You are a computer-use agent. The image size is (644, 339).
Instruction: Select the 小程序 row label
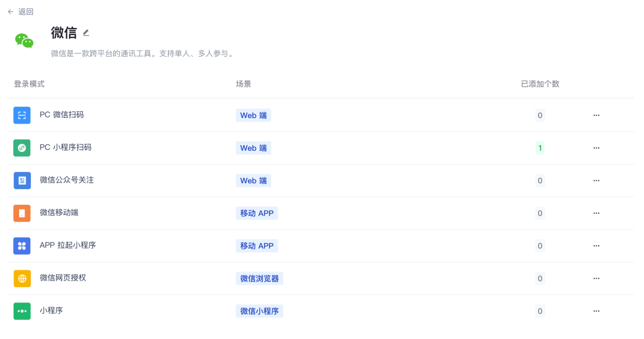coord(51,310)
